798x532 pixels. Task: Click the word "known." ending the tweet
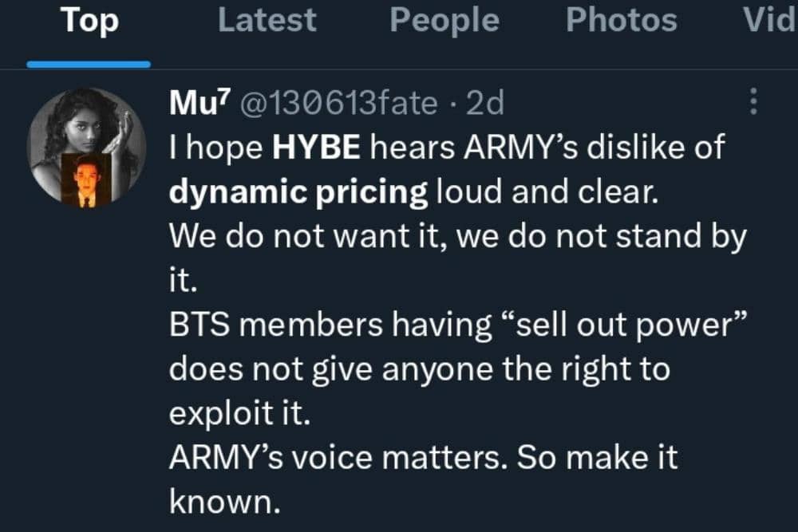coord(219,502)
